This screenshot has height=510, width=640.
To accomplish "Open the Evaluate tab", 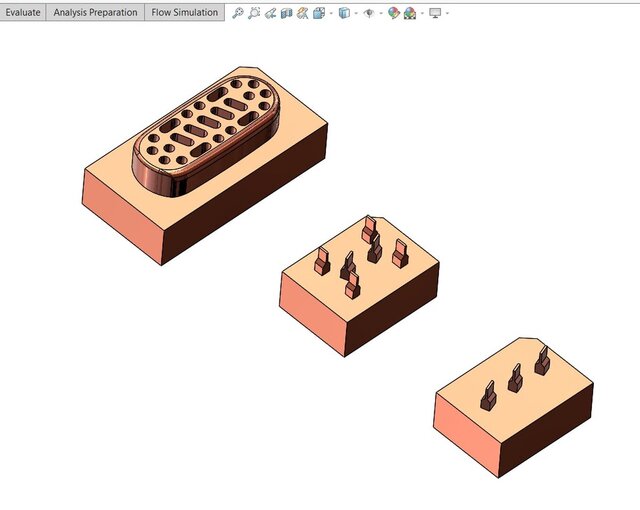I will [22, 13].
